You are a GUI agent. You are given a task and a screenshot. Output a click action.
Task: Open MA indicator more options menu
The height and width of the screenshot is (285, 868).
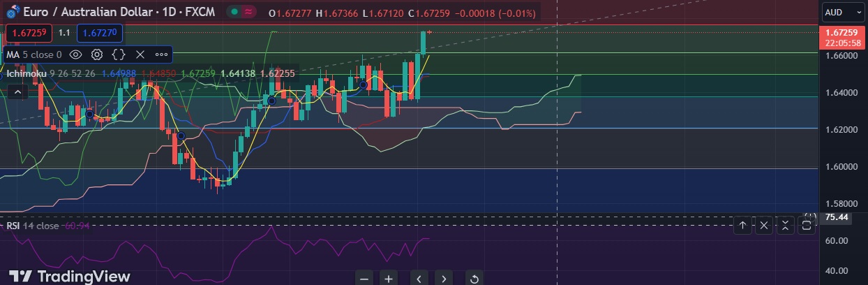161,54
